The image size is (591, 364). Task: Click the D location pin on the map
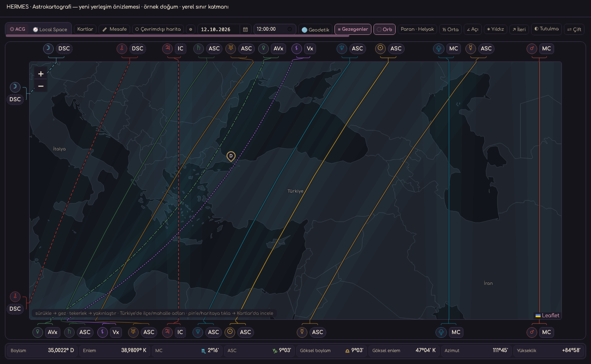(x=231, y=156)
